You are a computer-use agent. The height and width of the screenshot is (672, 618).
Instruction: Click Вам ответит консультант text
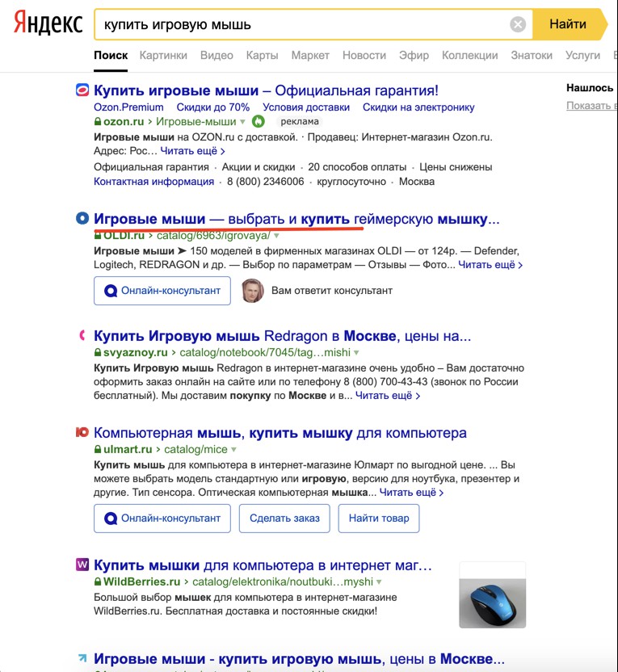coord(332,291)
